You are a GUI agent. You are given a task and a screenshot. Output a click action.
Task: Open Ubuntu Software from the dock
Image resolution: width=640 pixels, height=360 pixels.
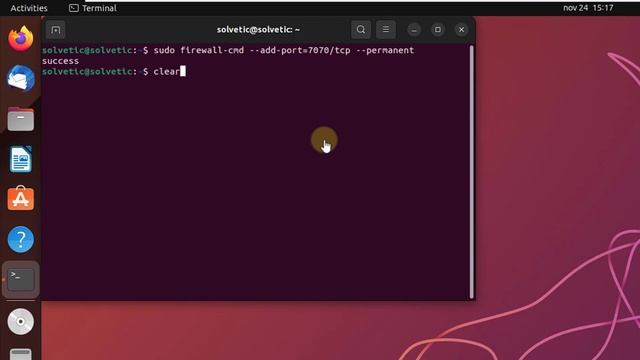pyautogui.click(x=20, y=198)
